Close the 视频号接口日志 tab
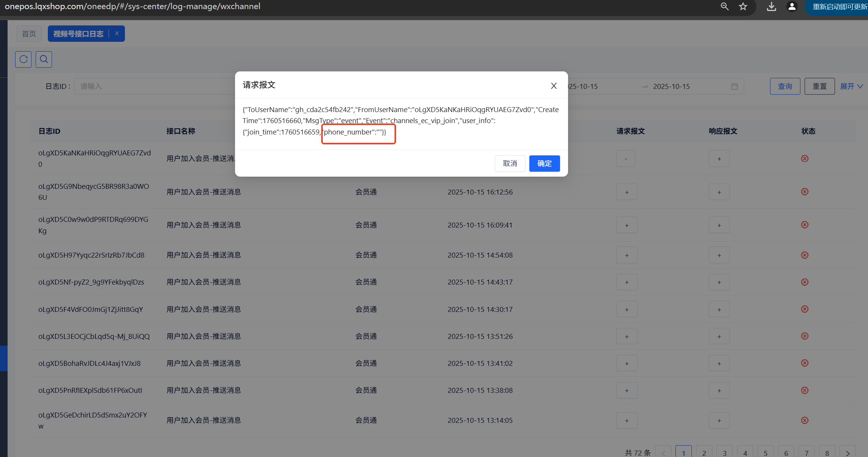 pos(117,33)
